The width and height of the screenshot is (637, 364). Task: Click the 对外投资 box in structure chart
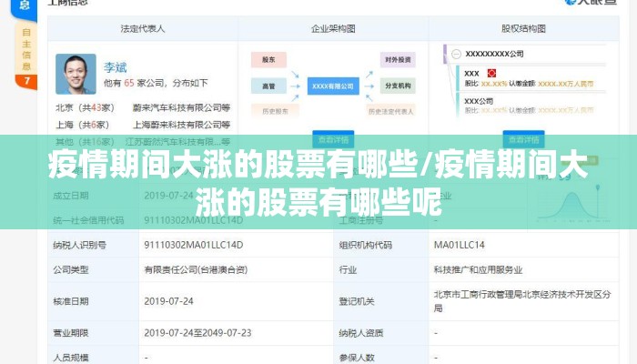click(398, 60)
